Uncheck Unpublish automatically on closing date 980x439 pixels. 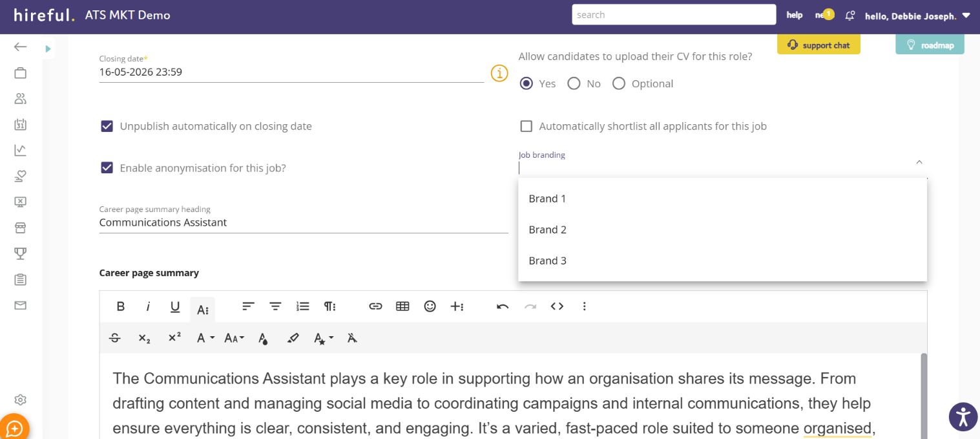point(107,126)
